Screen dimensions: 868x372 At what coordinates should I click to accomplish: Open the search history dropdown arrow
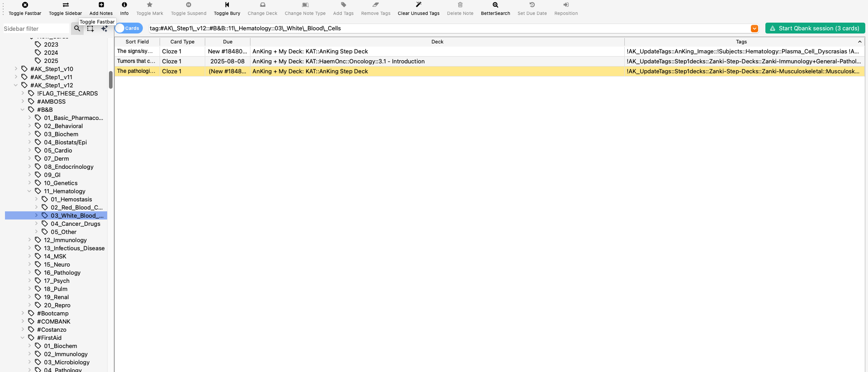pyautogui.click(x=754, y=29)
